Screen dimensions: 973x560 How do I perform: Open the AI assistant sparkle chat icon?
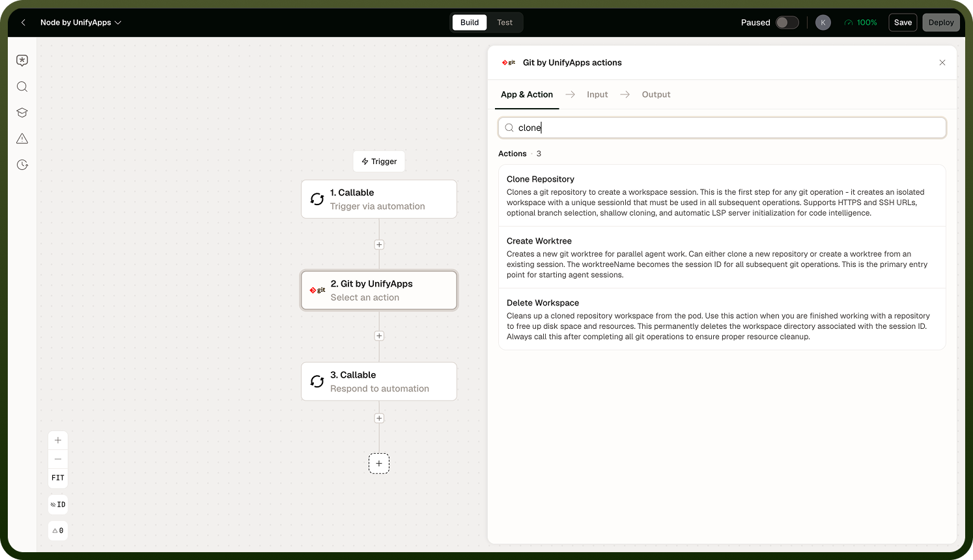pos(22,61)
